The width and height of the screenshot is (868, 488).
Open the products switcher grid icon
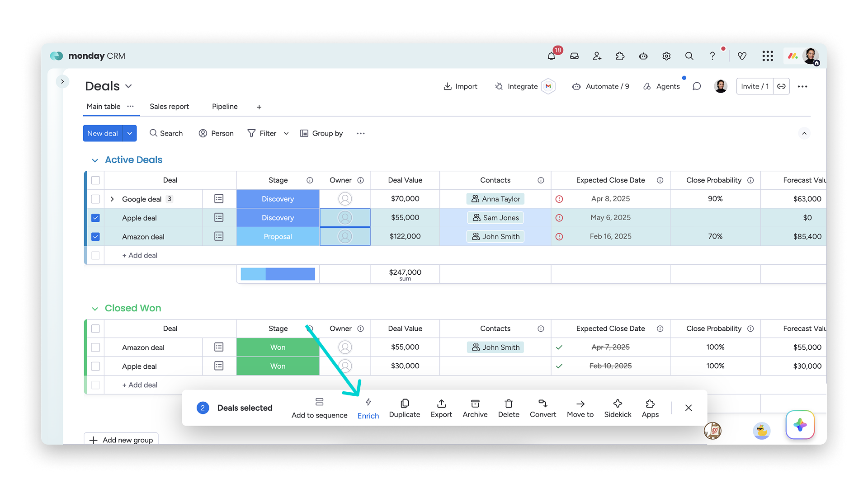(x=768, y=56)
